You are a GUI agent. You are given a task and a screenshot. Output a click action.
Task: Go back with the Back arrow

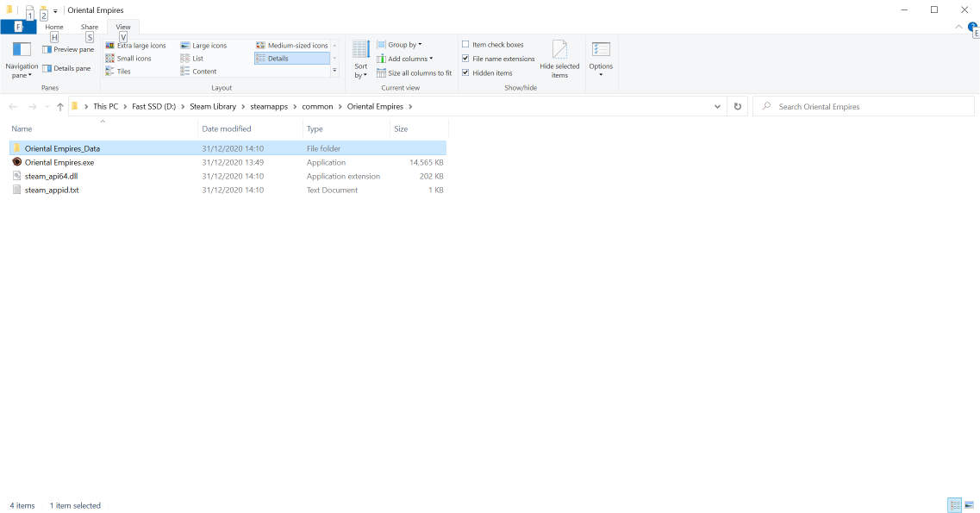point(13,107)
